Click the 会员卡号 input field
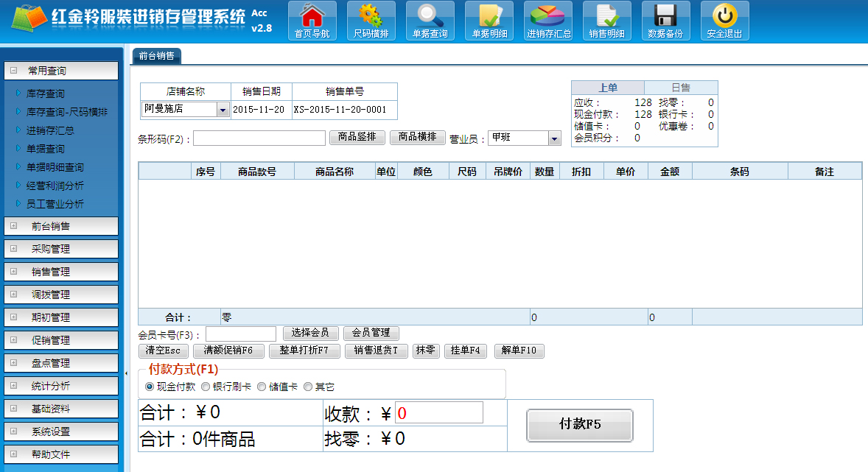This screenshot has width=868, height=472. click(241, 334)
